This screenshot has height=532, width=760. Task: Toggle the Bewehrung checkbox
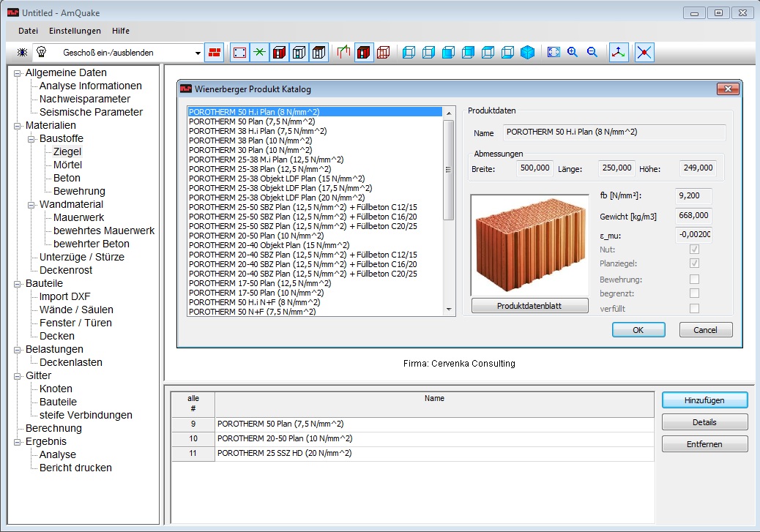point(695,279)
